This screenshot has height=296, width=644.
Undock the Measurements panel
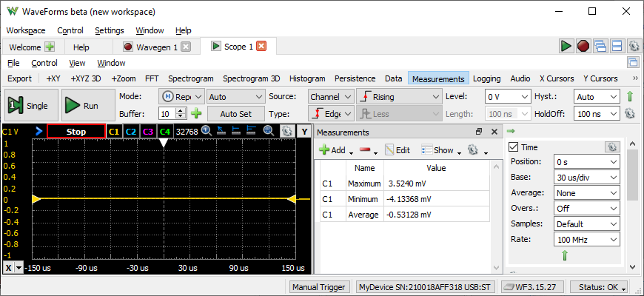[479, 132]
